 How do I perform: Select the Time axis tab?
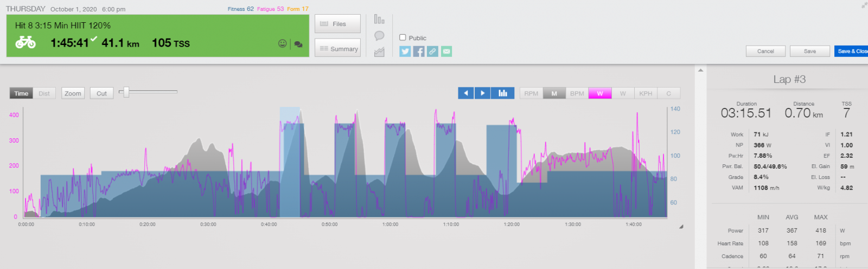[21, 93]
